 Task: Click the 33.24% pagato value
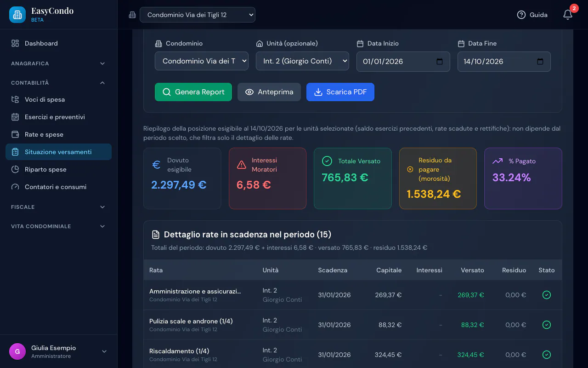(512, 178)
